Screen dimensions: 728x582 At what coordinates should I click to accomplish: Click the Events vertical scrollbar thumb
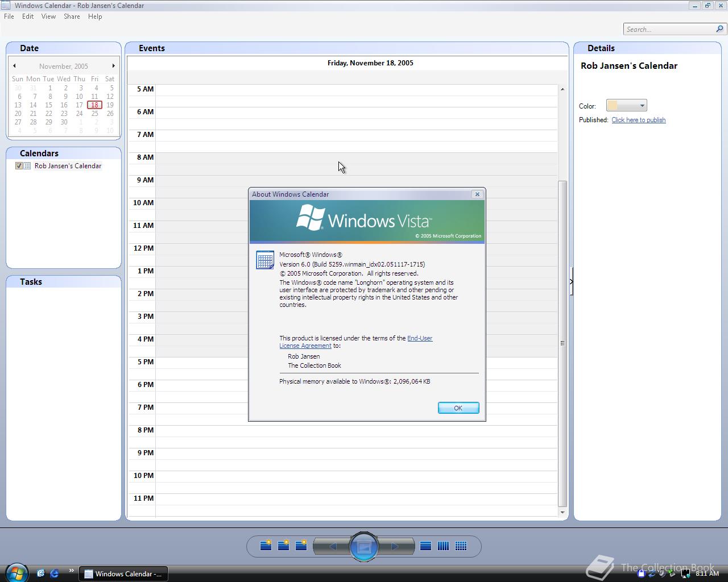pyautogui.click(x=562, y=343)
